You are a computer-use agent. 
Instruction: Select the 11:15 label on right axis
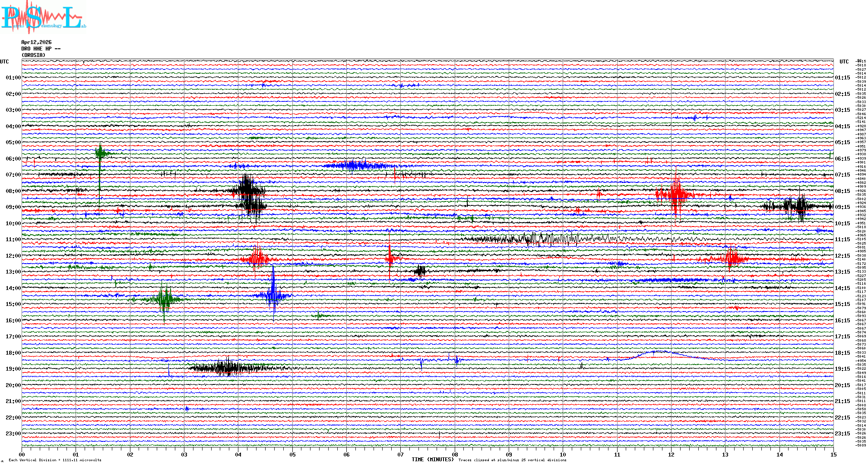[842, 239]
